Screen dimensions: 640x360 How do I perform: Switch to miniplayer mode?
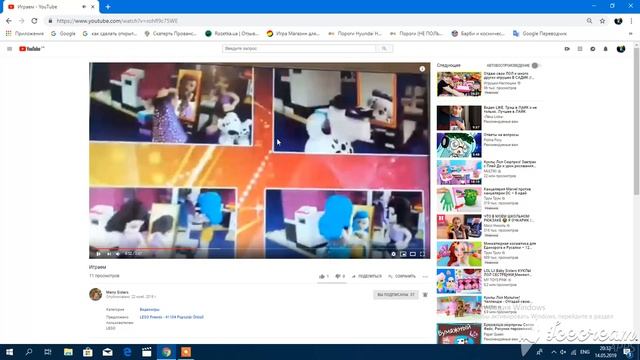[403, 254]
